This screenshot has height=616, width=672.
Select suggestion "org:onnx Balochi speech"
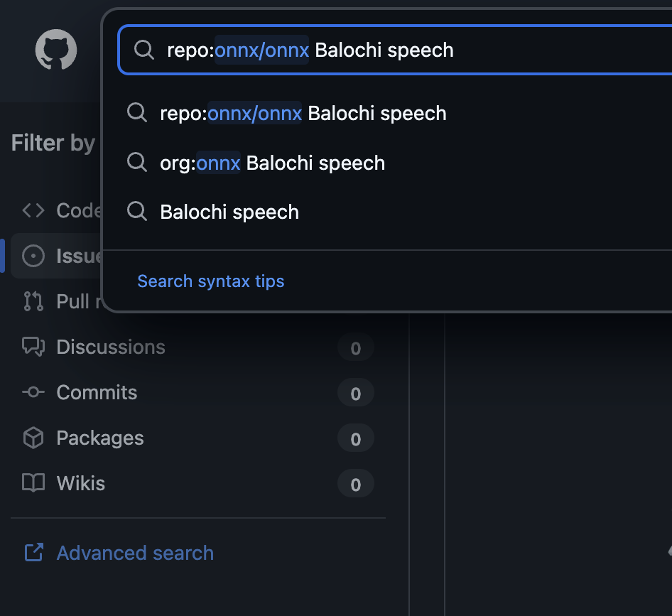click(x=273, y=163)
